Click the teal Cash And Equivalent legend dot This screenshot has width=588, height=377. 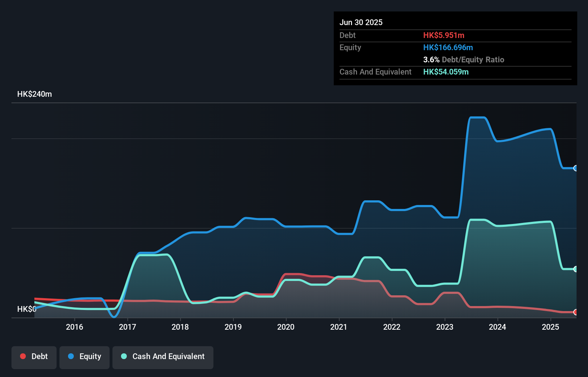pos(123,356)
